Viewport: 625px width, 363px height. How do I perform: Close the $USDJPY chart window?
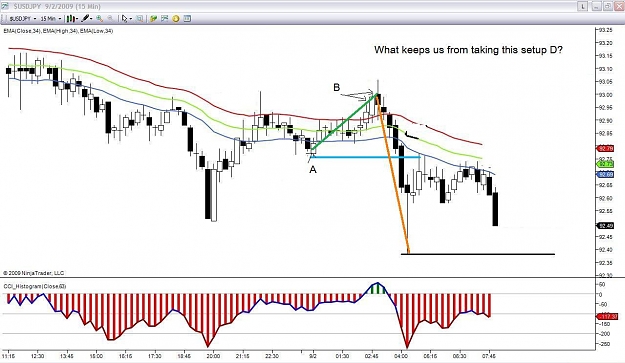619,6
